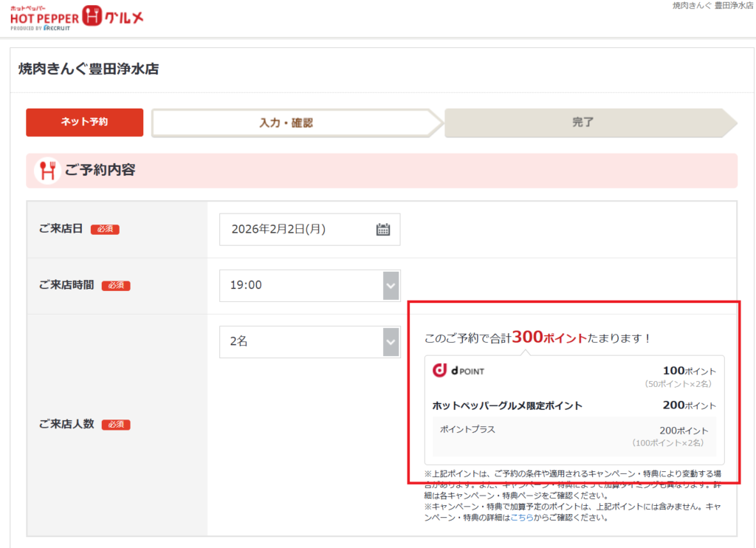The width and height of the screenshot is (756, 548).
Task: Click the chevron on the 19:00 time selector
Action: (x=390, y=285)
